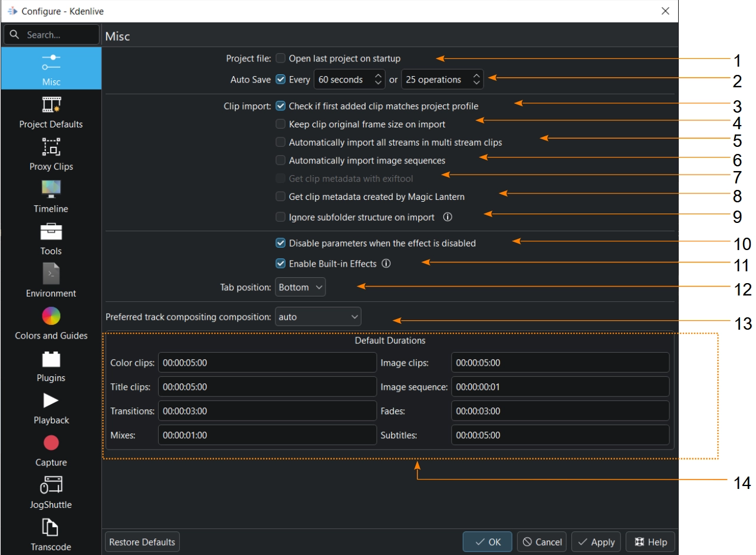Click the Restore Defaults button
This screenshot has width=756, height=555.
(x=142, y=542)
